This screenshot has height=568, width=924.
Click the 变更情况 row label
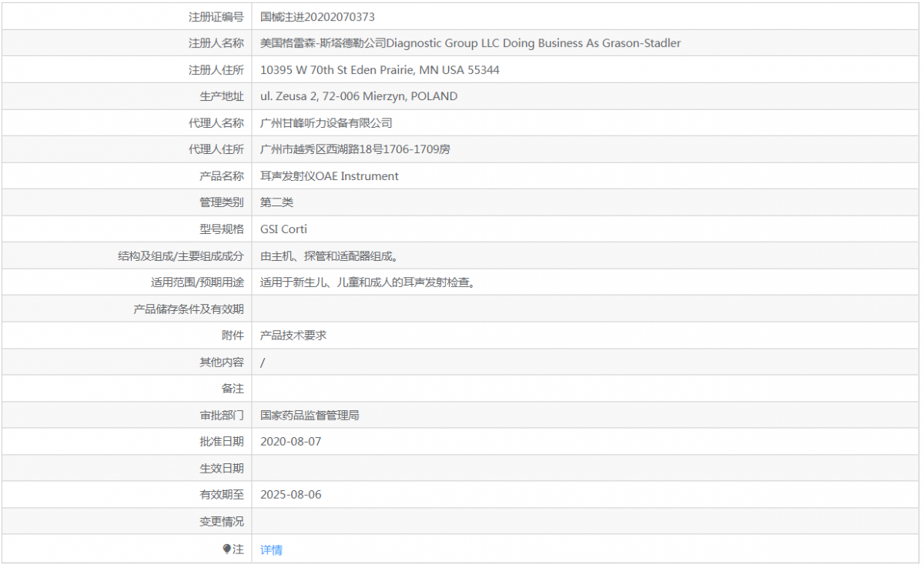click(x=222, y=522)
